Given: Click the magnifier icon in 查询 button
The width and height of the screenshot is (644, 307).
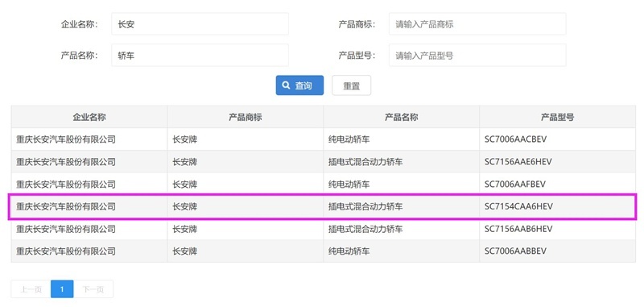Looking at the screenshot, I should click(287, 85).
